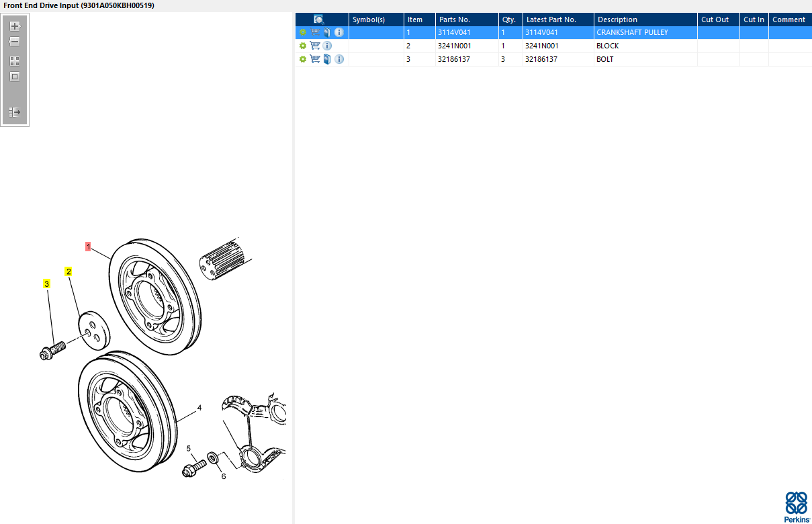Screen dimensions: 812x524
Task: Sort by the Symbol(s) column header
Action: click(x=376, y=19)
